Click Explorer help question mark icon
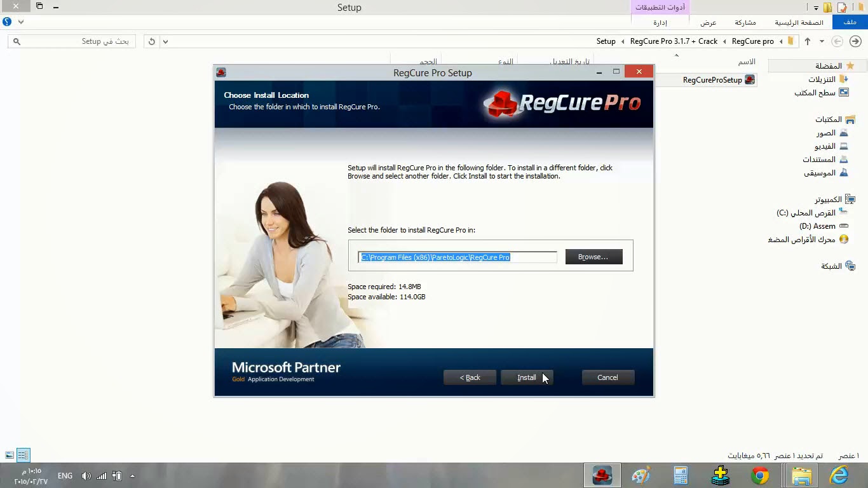The width and height of the screenshot is (868, 488). tap(7, 22)
